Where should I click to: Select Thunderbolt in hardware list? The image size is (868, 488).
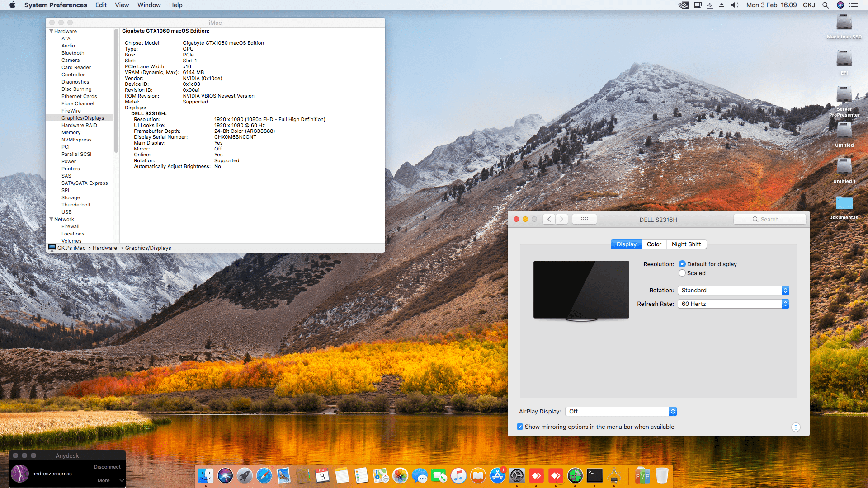[76, 205]
